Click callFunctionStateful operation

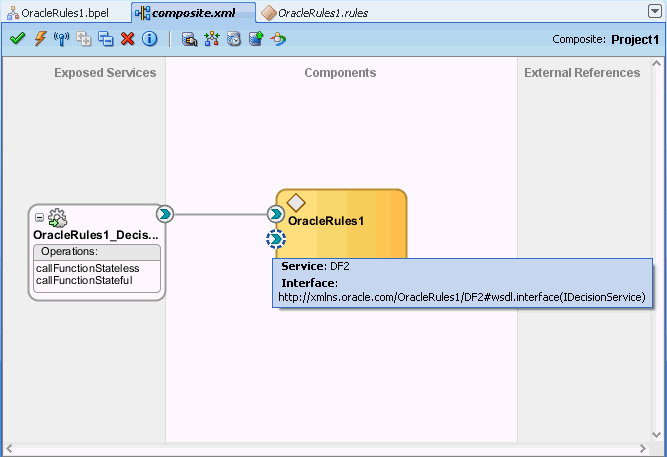(x=84, y=280)
